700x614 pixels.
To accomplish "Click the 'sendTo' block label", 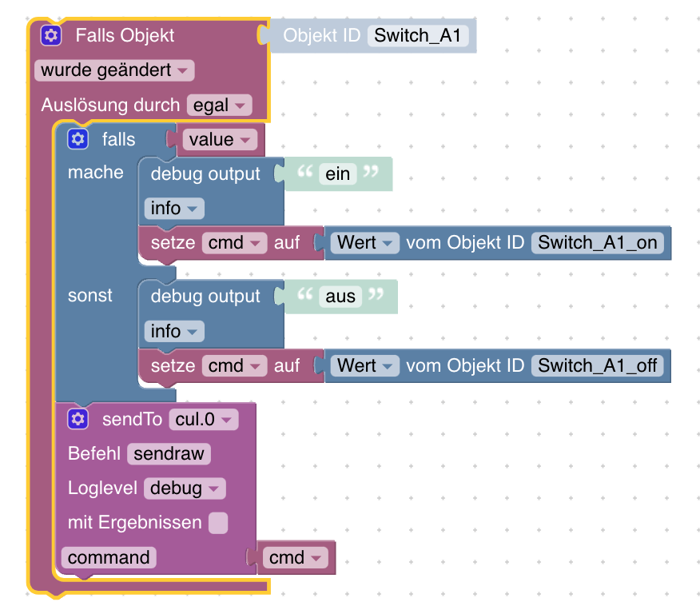I will pos(132,419).
